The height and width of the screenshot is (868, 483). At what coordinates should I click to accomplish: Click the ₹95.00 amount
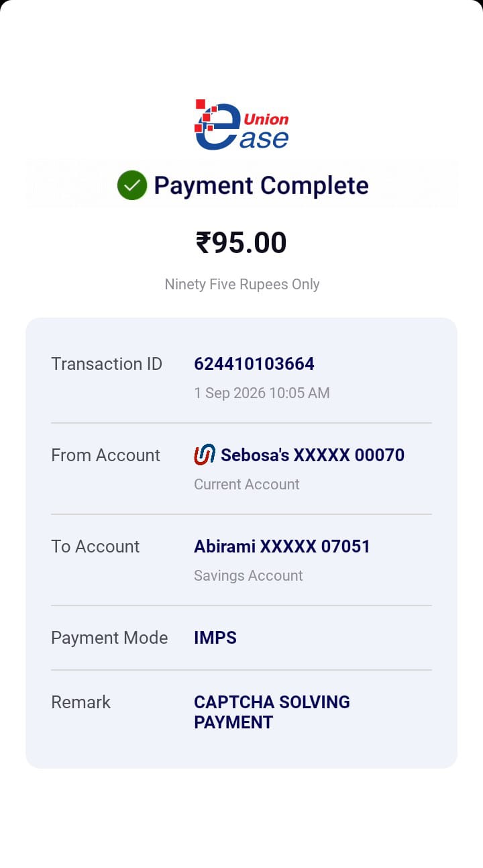click(x=241, y=243)
